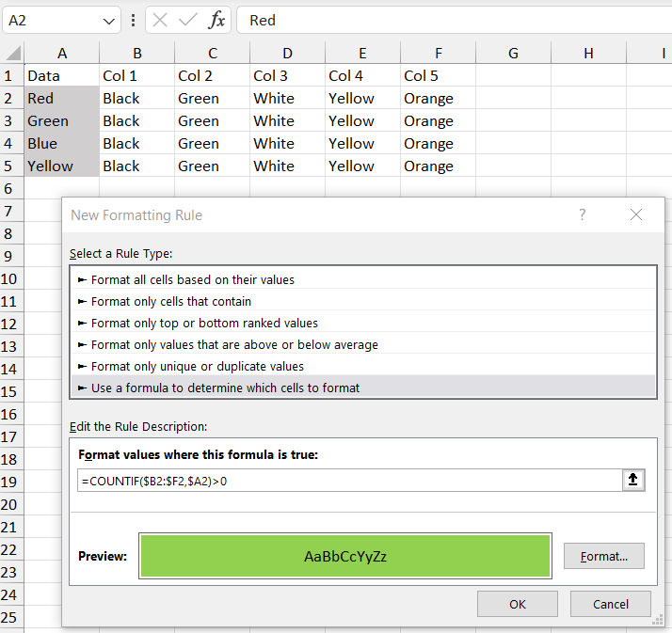This screenshot has width=672, height=633.
Task: Select column G header
Action: coord(514,53)
